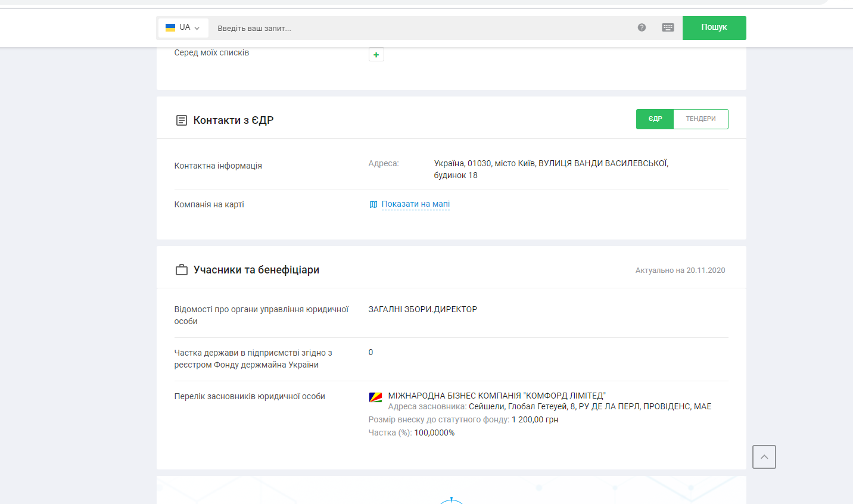Image resolution: width=853 pixels, height=504 pixels.
Task: Click the share value 100,0000%
Action: pos(434,433)
